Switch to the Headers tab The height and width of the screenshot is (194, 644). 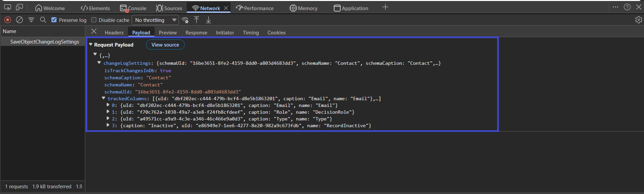[x=114, y=33]
